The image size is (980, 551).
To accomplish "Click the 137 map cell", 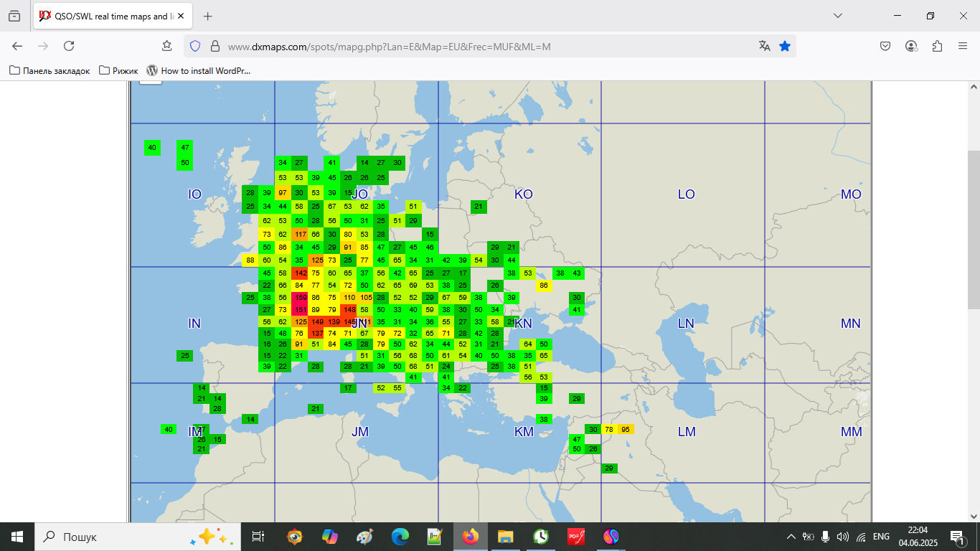I will pyautogui.click(x=316, y=334).
